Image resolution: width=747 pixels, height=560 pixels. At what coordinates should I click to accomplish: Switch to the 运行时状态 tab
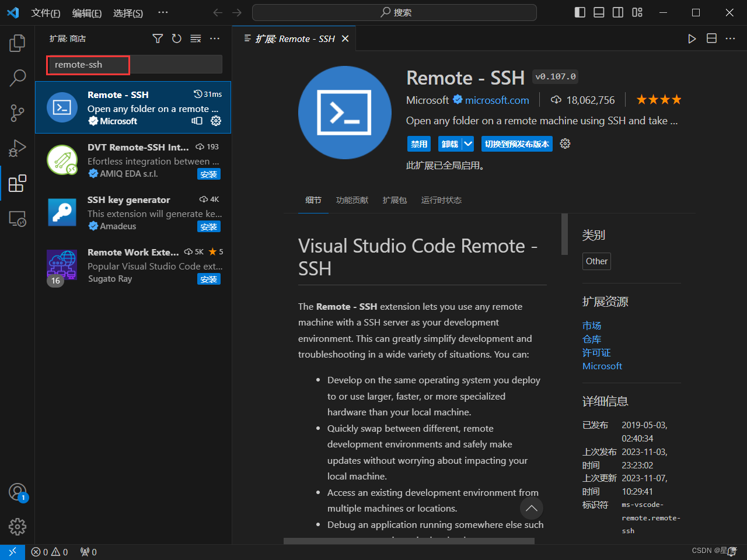click(x=441, y=200)
